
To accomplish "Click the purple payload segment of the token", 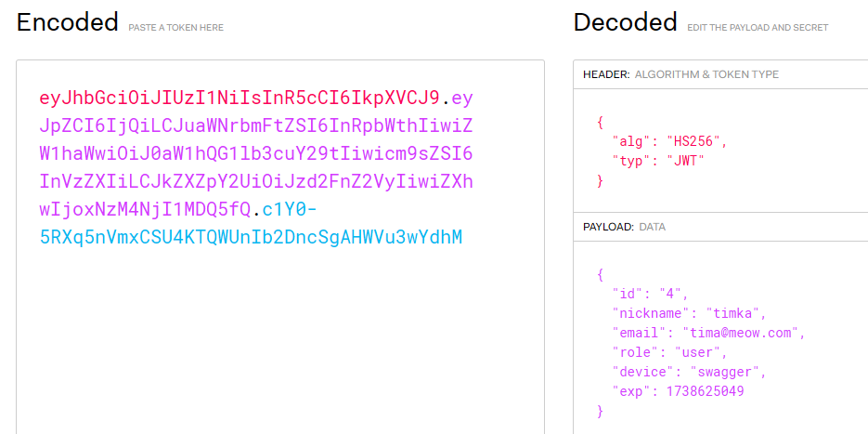I will tap(255, 153).
